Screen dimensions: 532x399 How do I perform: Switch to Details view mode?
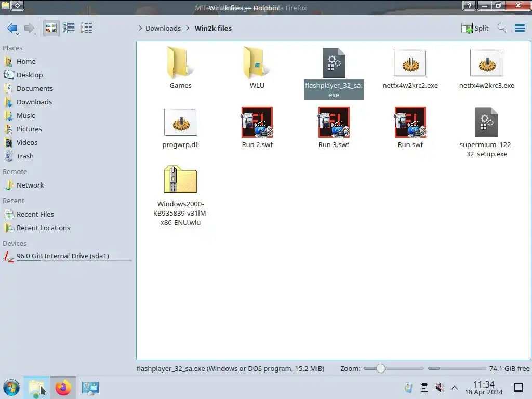pos(87,28)
